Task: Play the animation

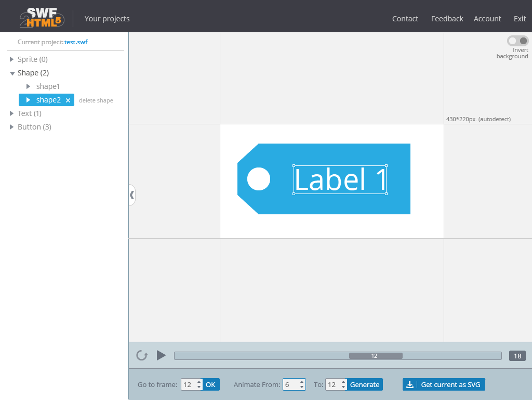Action: 161,355
